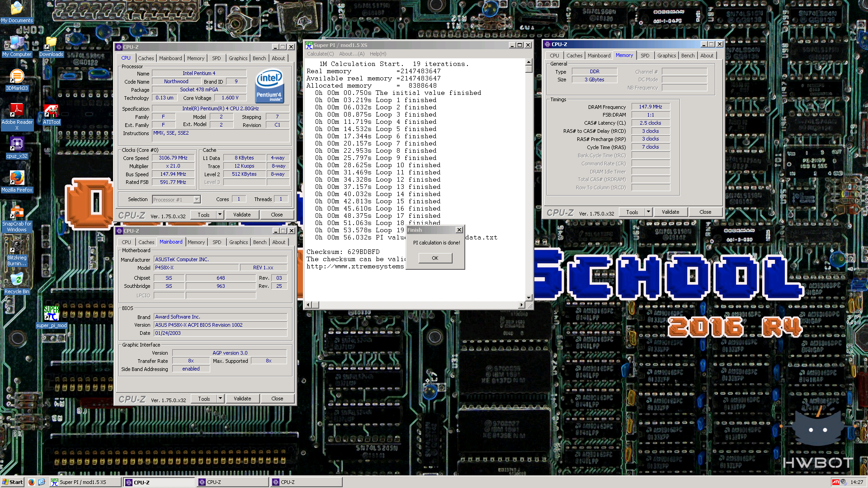The width and height of the screenshot is (868, 488).
Task: Click the Intel Pentium 4 logo
Action: tap(269, 85)
